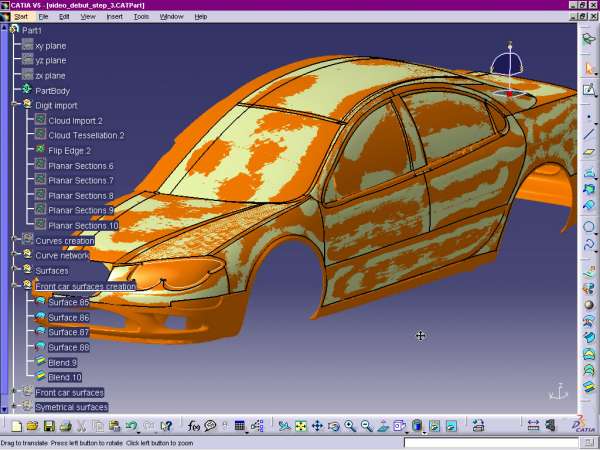600x450 pixels.
Task: Open the Tools menu
Action: 141,17
